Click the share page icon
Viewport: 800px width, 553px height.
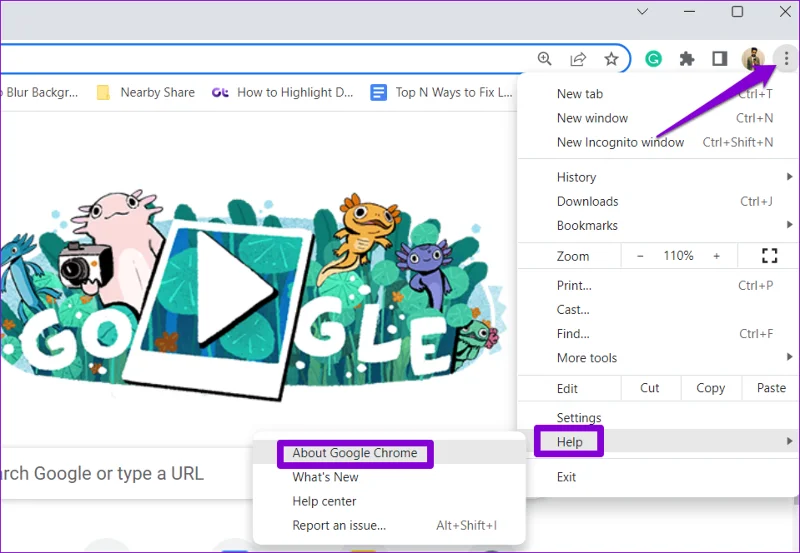click(578, 59)
